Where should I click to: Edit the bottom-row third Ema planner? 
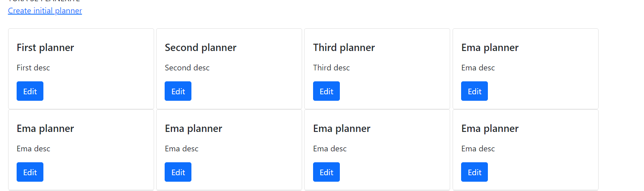(326, 172)
